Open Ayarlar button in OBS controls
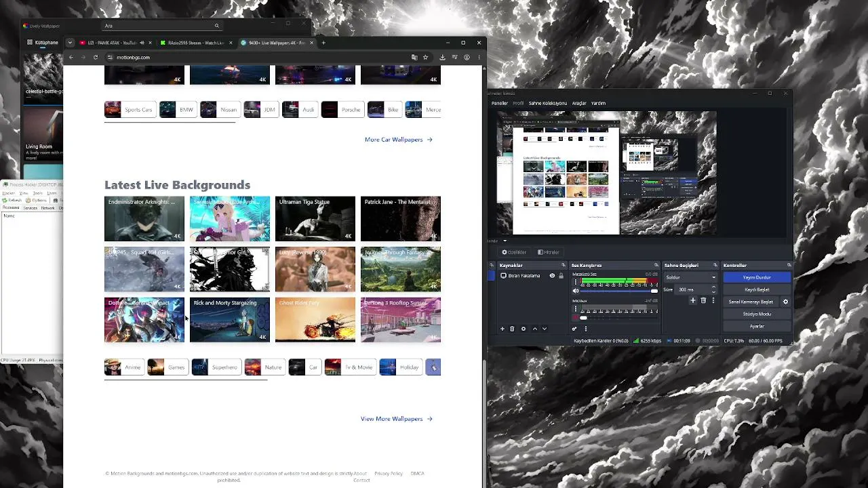The image size is (868, 488). coord(757,326)
